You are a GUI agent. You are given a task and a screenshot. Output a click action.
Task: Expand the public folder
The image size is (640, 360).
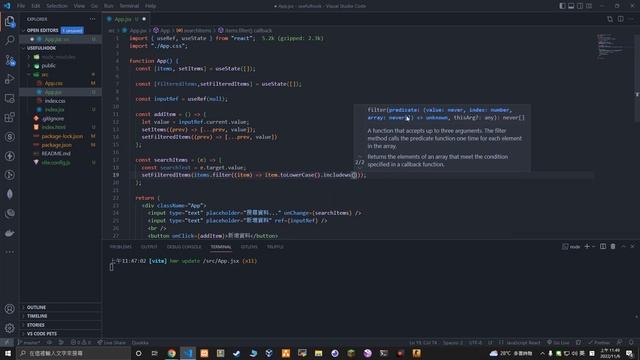pyautogui.click(x=49, y=66)
